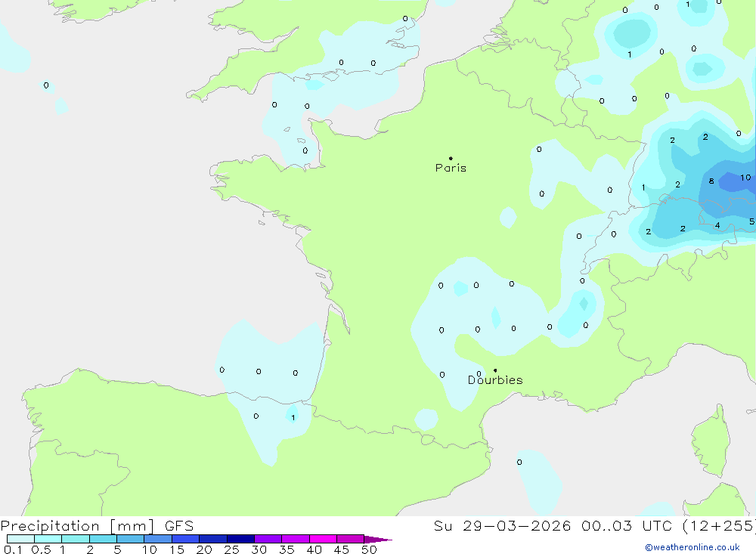Click the precipitation value 8 on the map
Screen dimensions: 756x554
click(x=711, y=181)
